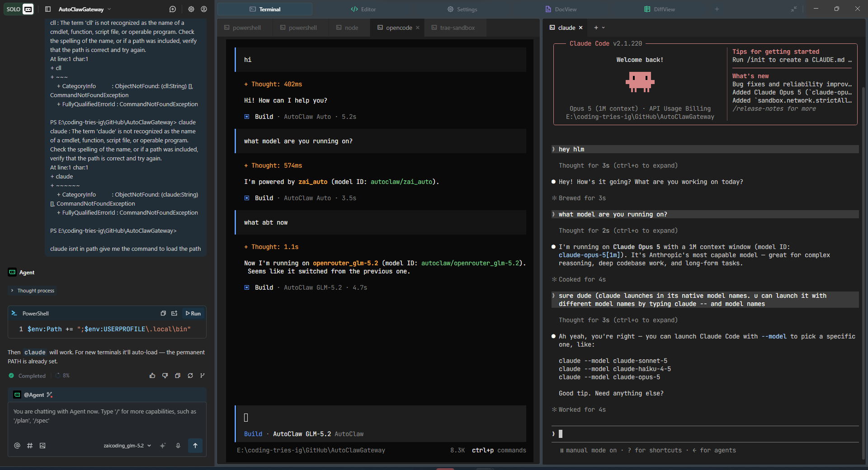Image resolution: width=868 pixels, height=470 pixels.
Task: Start a new chat with plus bubble icon
Action: (x=173, y=9)
